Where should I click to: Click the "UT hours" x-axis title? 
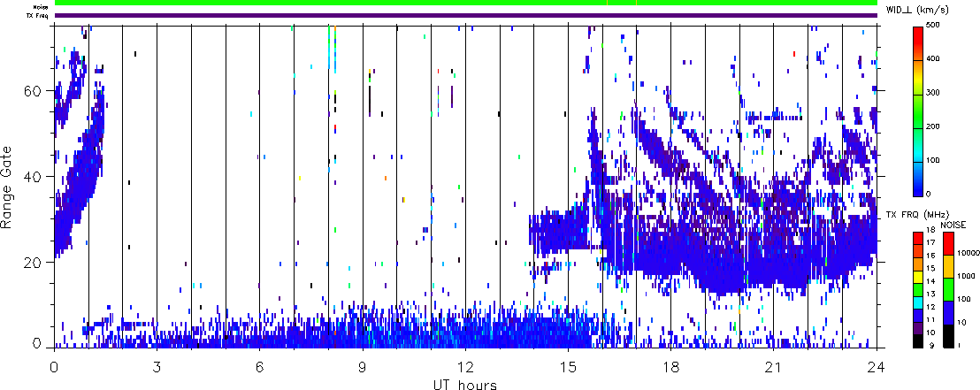(x=465, y=383)
